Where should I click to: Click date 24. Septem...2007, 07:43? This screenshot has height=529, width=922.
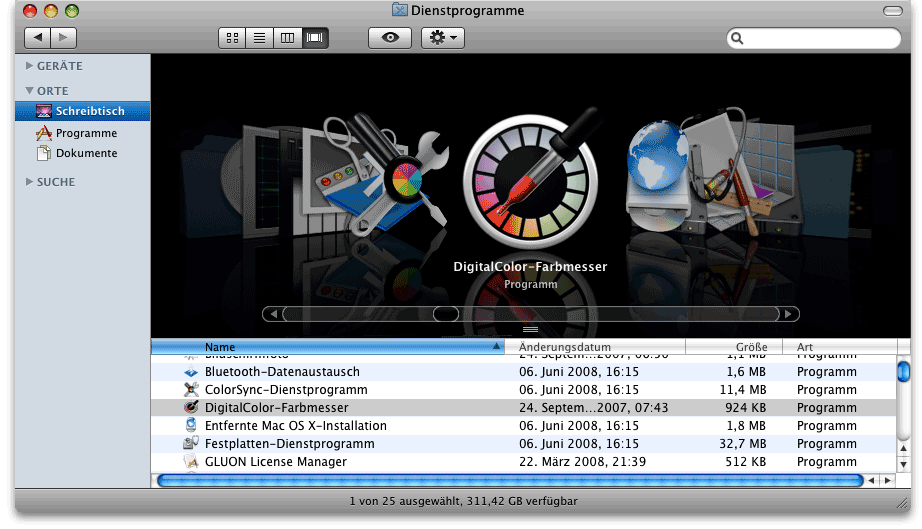(593, 408)
